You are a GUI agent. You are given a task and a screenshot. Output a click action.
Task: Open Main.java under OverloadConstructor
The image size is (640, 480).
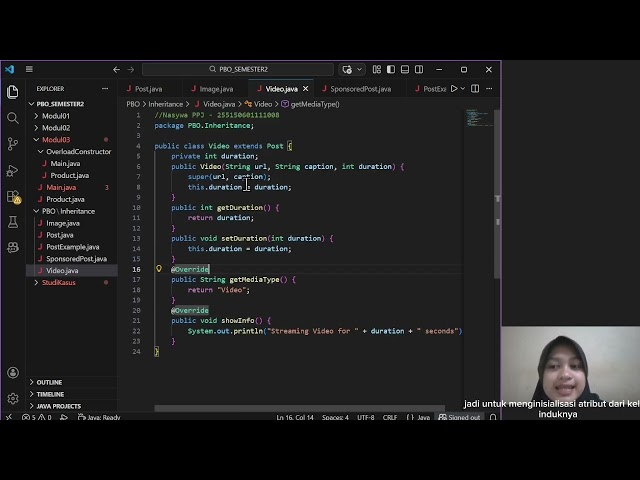pos(65,163)
